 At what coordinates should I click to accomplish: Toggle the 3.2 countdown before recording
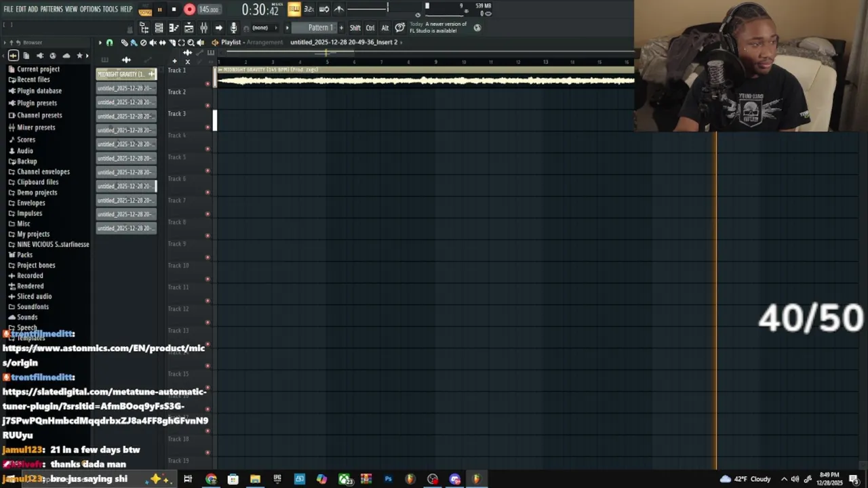coord(309,9)
